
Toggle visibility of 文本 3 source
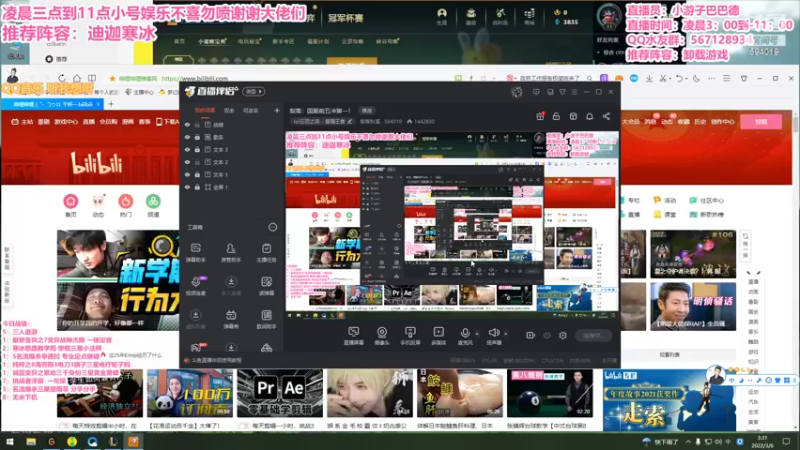click(188, 149)
